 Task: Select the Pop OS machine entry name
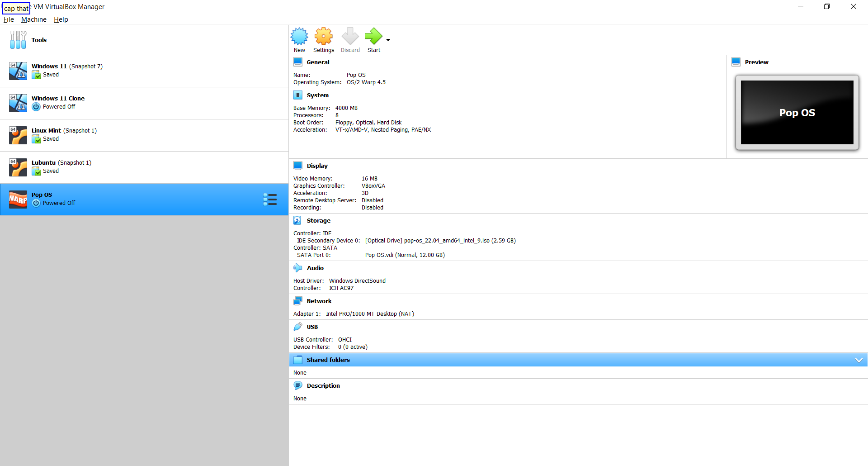pos(42,195)
